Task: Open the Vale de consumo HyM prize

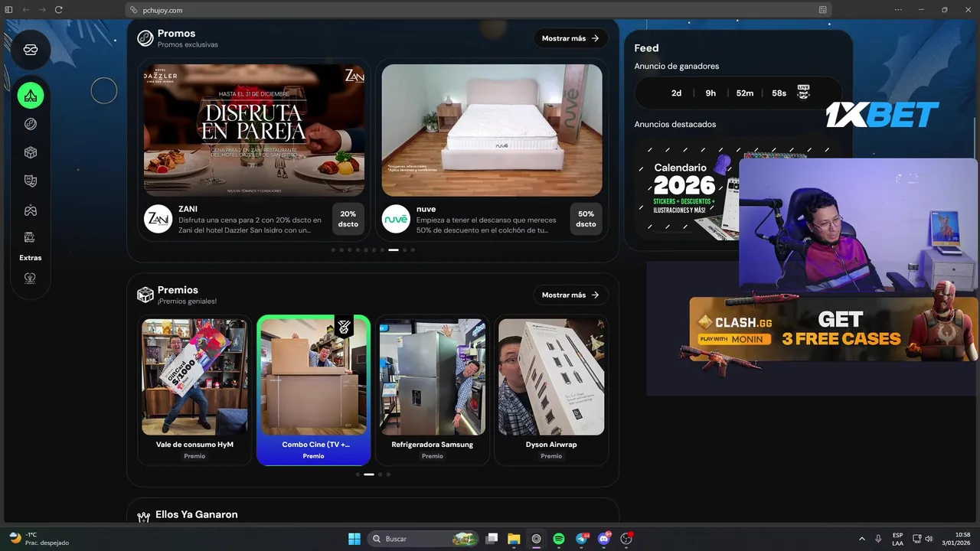Action: (194, 390)
